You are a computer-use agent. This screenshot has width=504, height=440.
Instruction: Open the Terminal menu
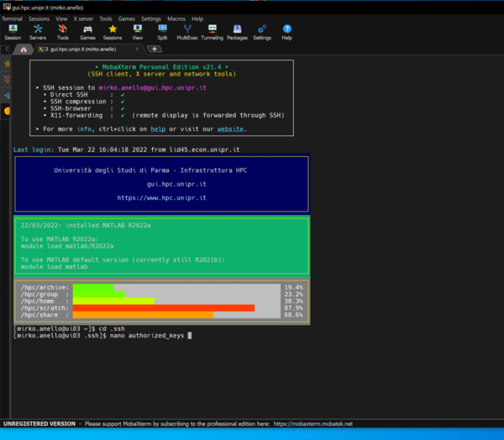(x=12, y=18)
